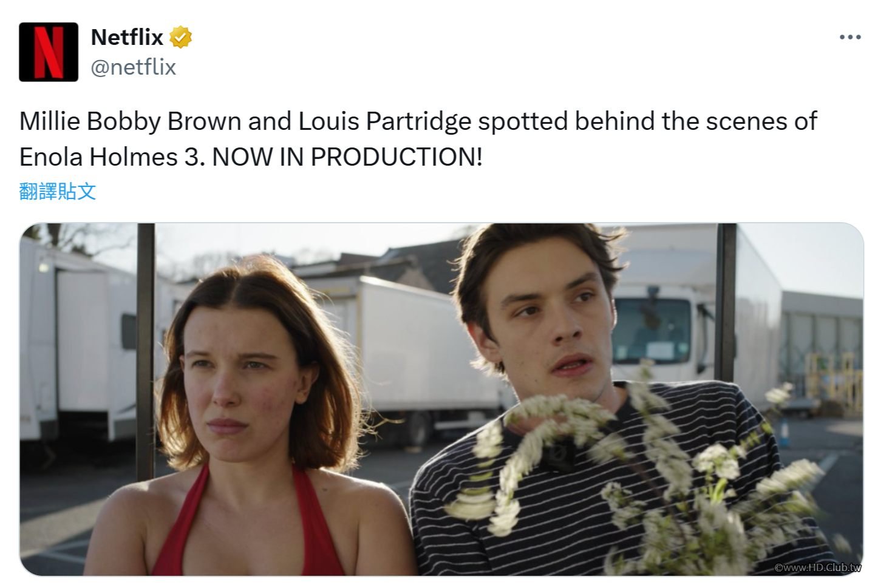Open the Netflix display name profile link
Viewport: 875px width, 588px height.
pos(127,38)
